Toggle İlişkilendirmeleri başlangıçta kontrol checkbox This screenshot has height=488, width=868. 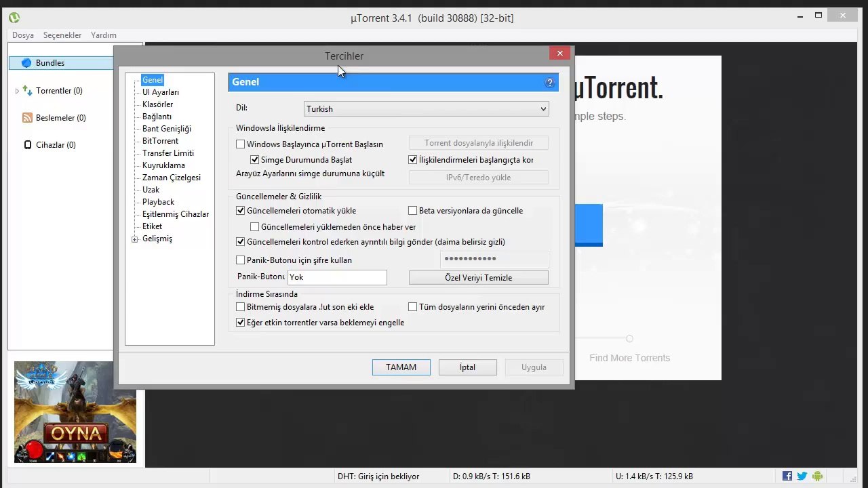(412, 160)
